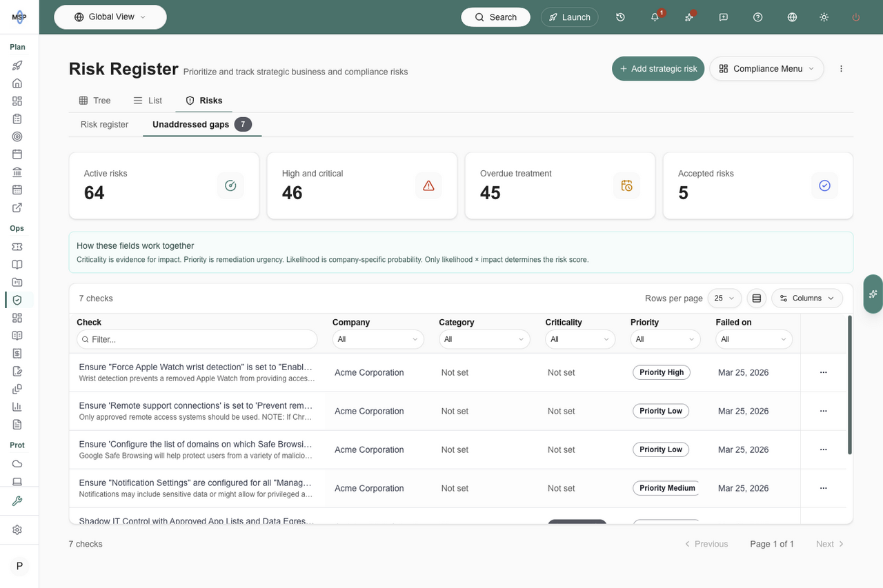This screenshot has height=588, width=883.
Task: Open the settings gear in sidebar
Action: pos(17,530)
